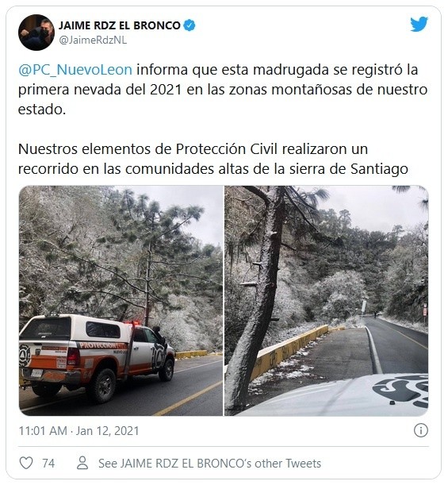The height and width of the screenshot is (485, 448).
Task: Click the paragraph mentioning sierra de Santiago
Action: point(213,159)
